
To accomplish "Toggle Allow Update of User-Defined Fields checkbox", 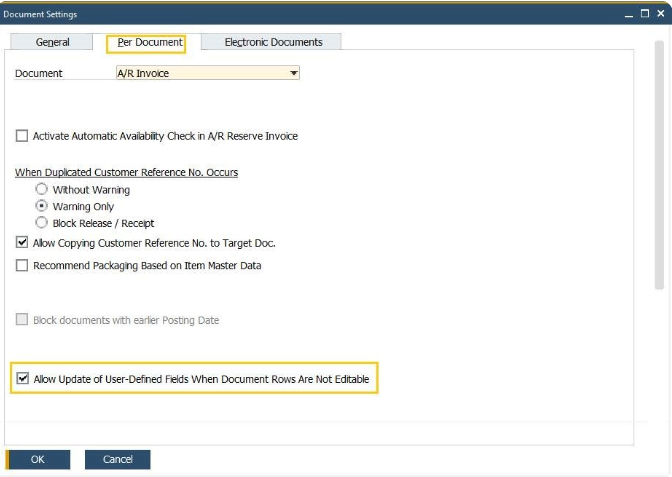I will tap(23, 379).
